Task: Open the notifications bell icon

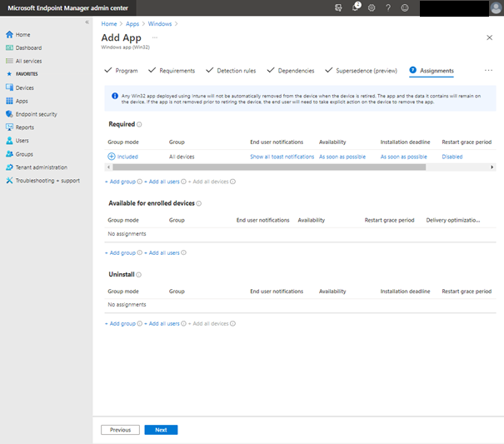Action: point(356,7)
